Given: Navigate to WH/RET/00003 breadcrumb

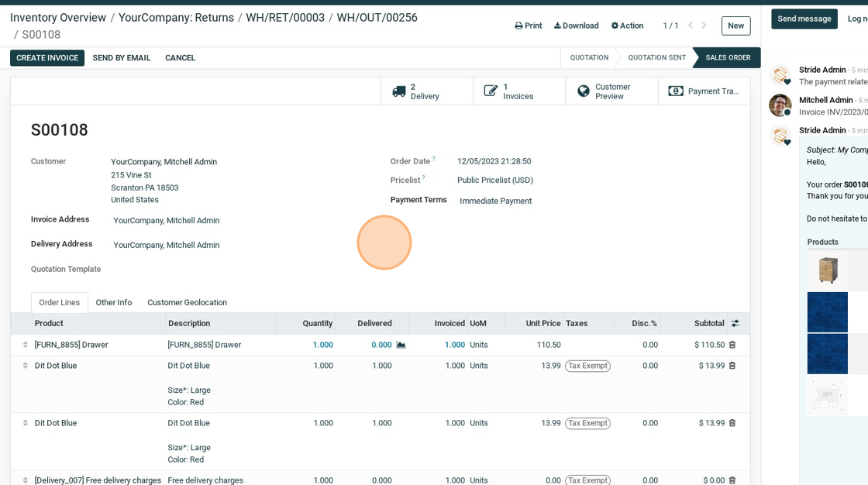Looking at the screenshot, I should (285, 17).
